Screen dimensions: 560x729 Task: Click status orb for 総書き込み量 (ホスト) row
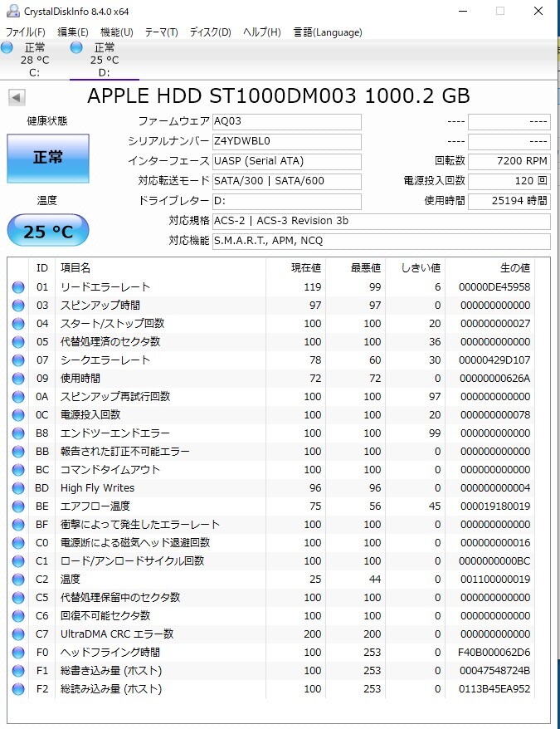tap(18, 671)
